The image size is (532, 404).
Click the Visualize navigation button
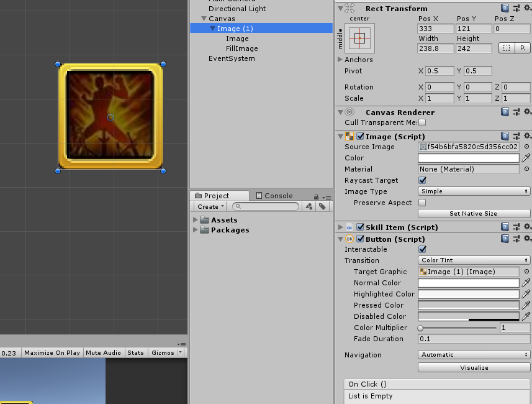(x=474, y=368)
